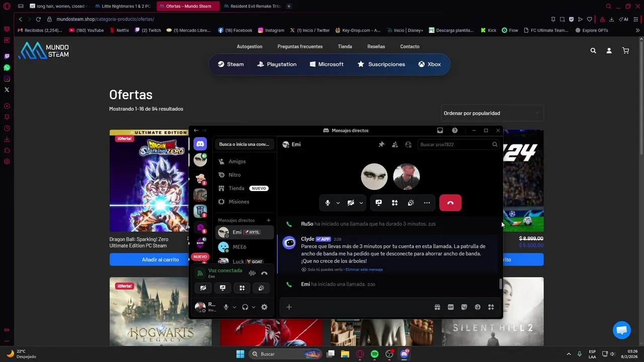This screenshot has width=644, height=362.
Task: Send a gift from the message bar
Action: click(437, 307)
